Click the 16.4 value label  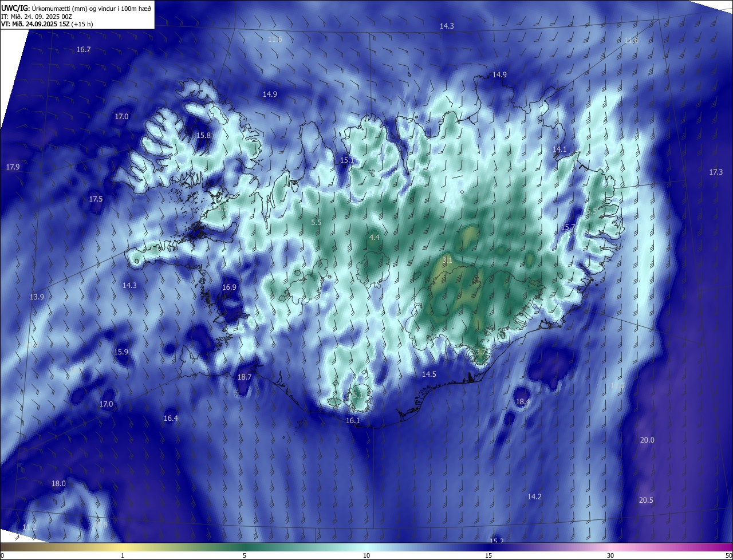[171, 419]
